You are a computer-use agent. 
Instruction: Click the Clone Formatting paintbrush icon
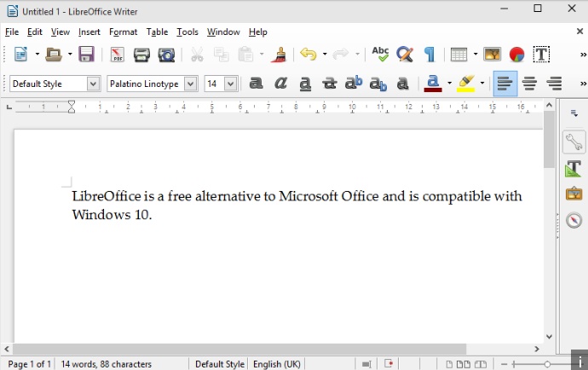[279, 55]
